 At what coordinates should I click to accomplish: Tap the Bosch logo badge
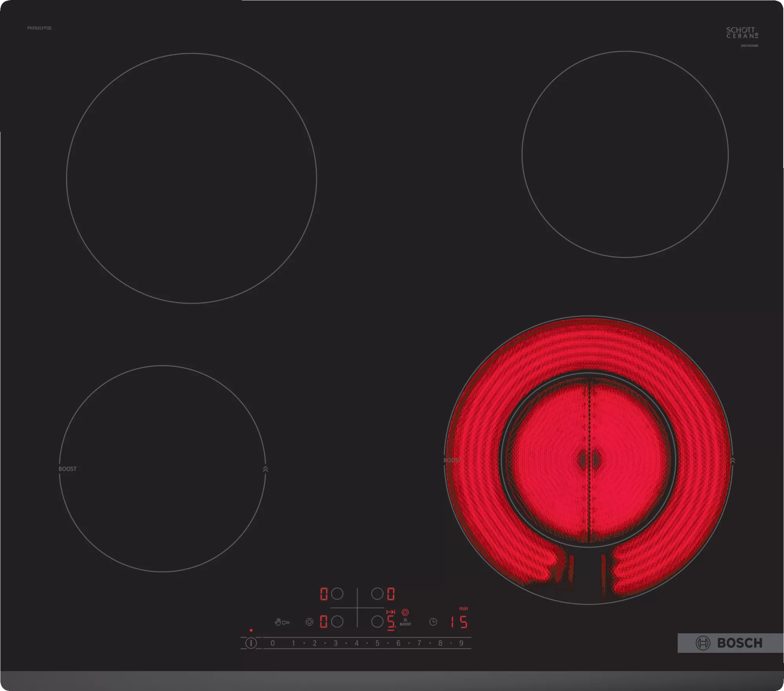pos(730,643)
